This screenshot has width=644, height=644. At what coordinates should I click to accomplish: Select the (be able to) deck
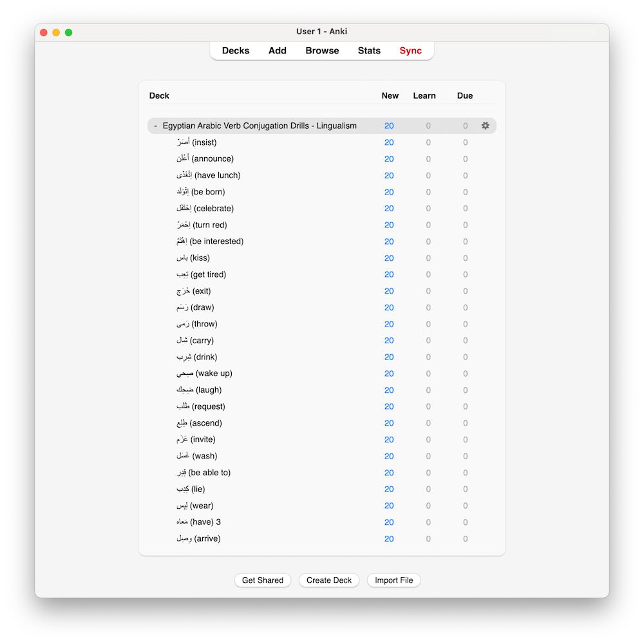coord(204,473)
